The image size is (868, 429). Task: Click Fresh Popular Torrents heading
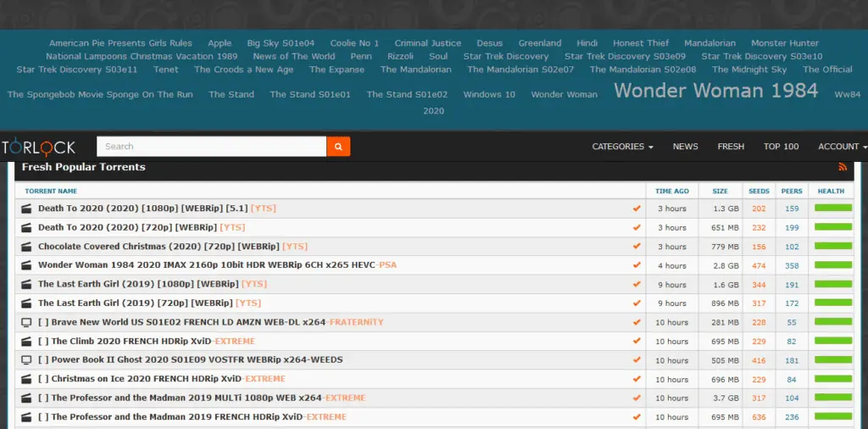point(84,167)
